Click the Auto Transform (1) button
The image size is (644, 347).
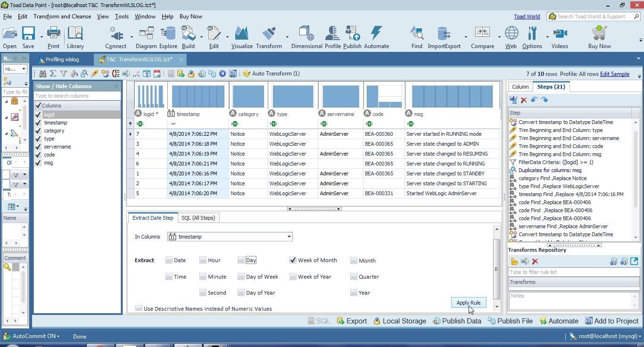point(271,74)
